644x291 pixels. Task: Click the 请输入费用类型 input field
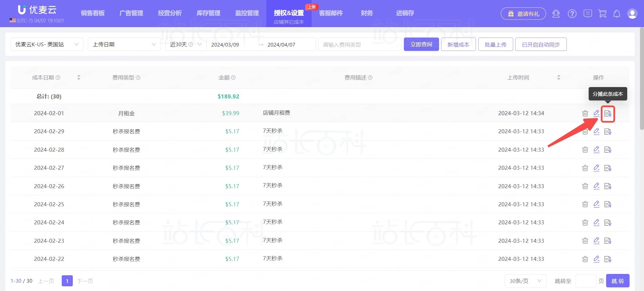coord(360,45)
